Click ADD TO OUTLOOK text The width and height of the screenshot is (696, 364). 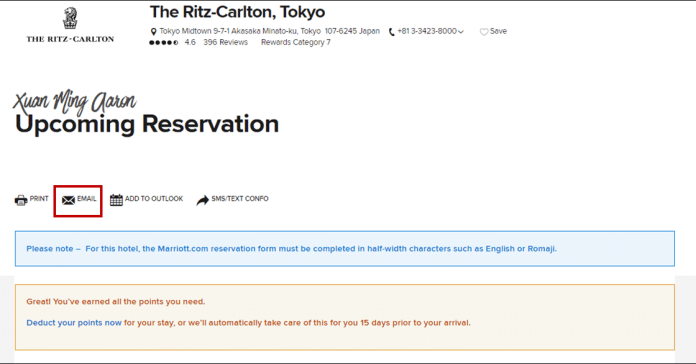click(x=154, y=199)
